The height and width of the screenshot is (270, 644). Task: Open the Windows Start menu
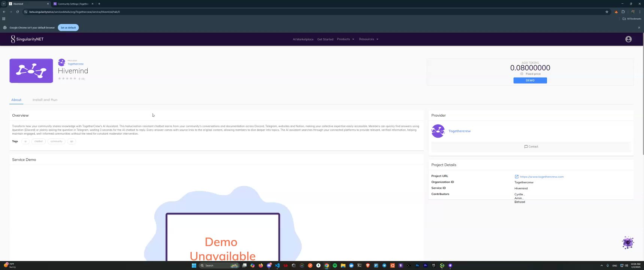click(x=194, y=265)
